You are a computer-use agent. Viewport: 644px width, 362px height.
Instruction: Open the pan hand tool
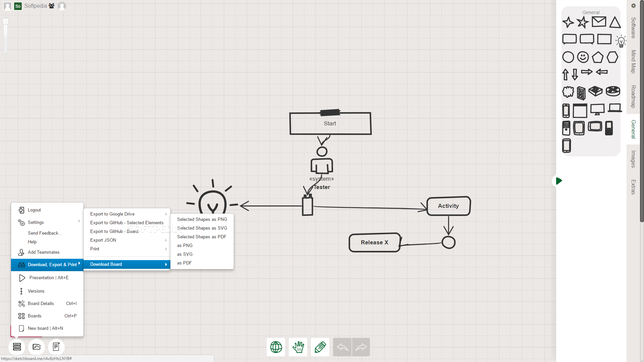tap(298, 347)
